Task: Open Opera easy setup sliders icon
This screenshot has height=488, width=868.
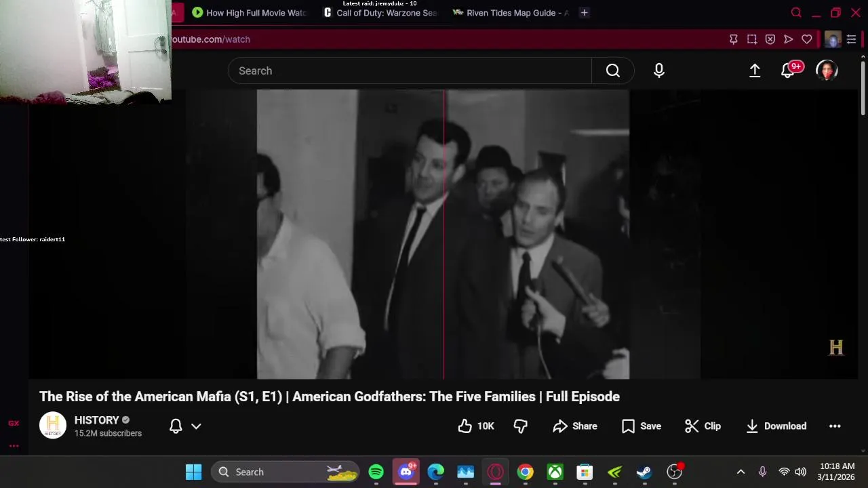Action: pos(851,39)
